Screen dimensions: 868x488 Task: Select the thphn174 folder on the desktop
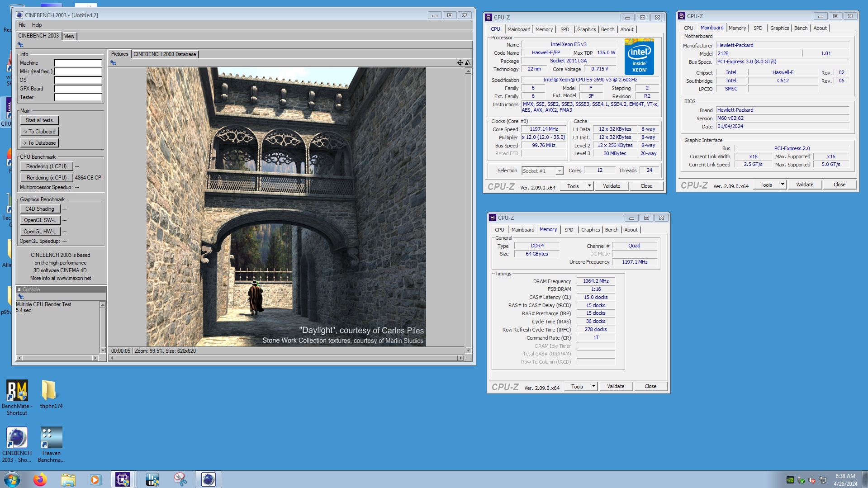click(x=51, y=394)
